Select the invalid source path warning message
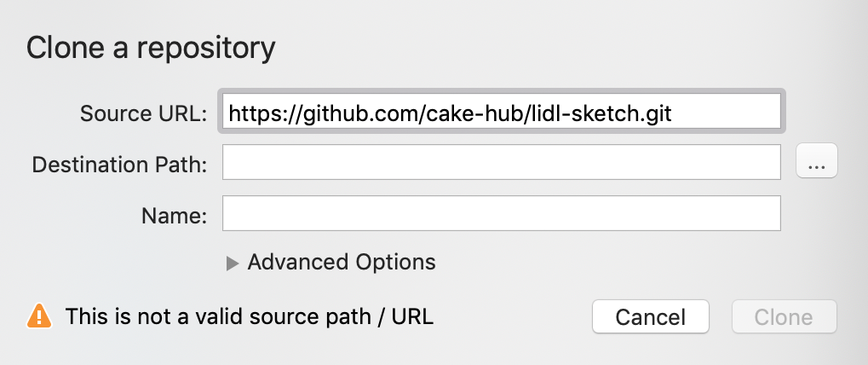 pos(250,316)
